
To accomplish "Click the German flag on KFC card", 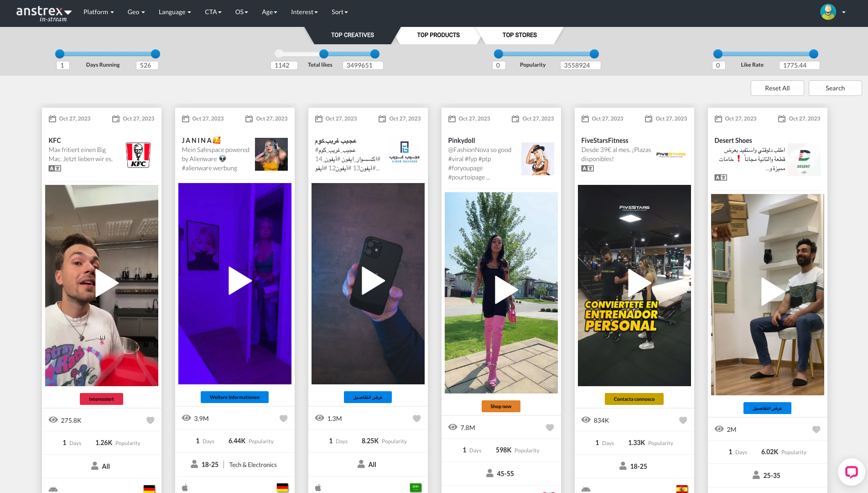I will pyautogui.click(x=149, y=489).
